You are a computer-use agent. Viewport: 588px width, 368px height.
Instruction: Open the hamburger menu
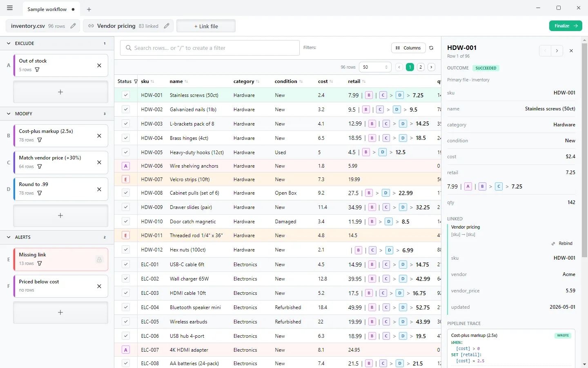[10, 8]
